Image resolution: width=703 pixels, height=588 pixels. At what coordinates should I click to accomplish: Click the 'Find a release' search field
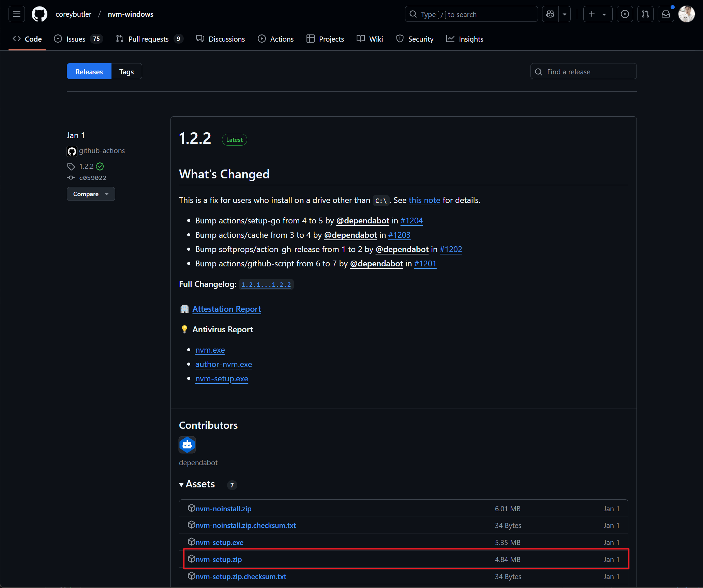tap(583, 72)
